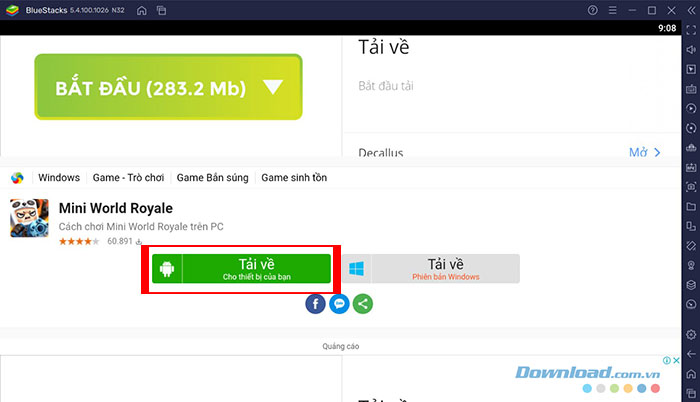Click the volume icon in the sidebar
The height and width of the screenshot is (402, 700).
[691, 50]
